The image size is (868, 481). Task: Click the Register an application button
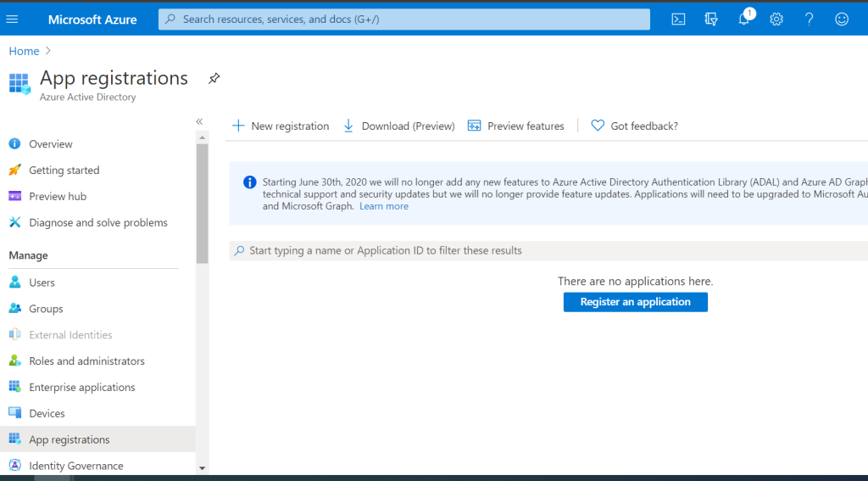pos(636,302)
